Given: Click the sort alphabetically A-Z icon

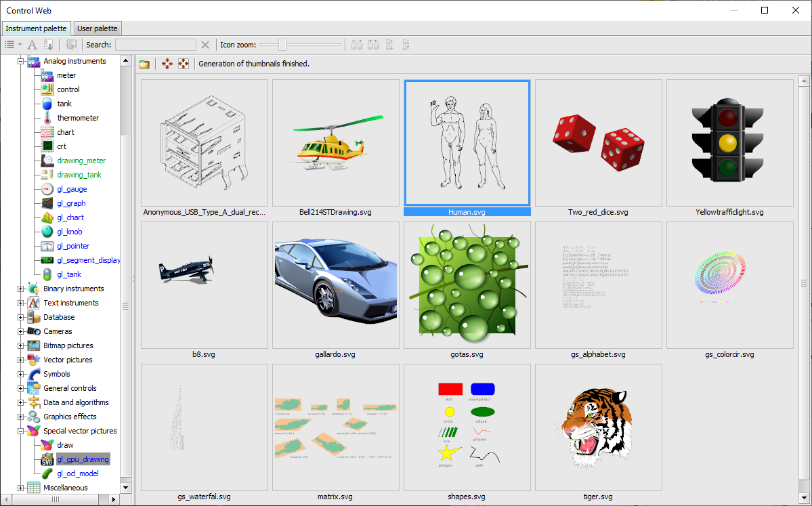Looking at the screenshot, I should (x=49, y=45).
